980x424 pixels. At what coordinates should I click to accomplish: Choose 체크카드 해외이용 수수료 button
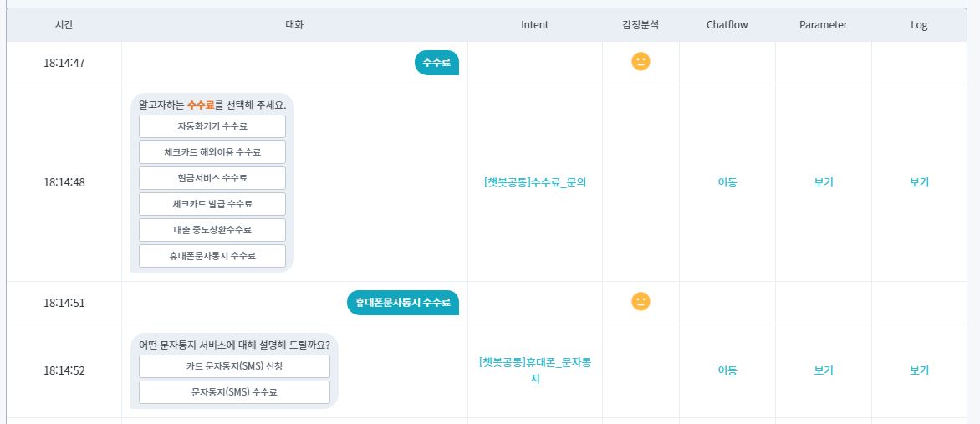212,152
